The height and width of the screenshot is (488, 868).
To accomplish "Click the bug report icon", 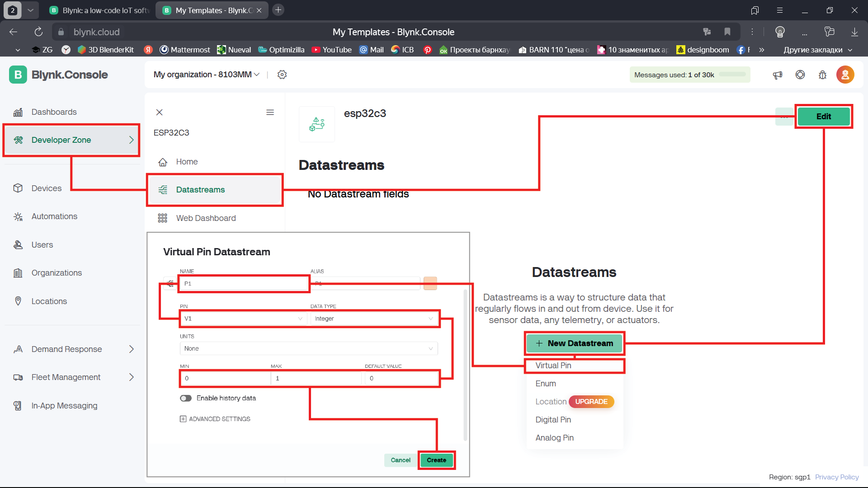I will click(x=823, y=75).
